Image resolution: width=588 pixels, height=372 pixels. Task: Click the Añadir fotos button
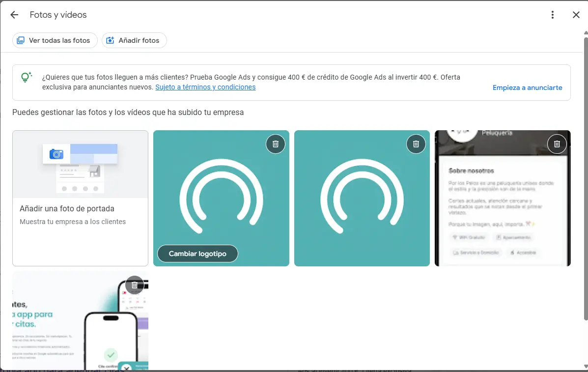(134, 40)
